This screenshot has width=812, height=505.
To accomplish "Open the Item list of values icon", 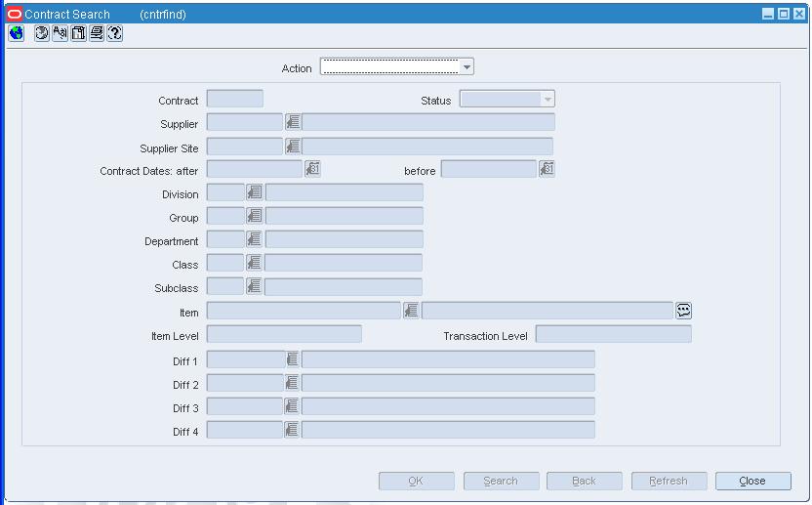I will pos(411,311).
